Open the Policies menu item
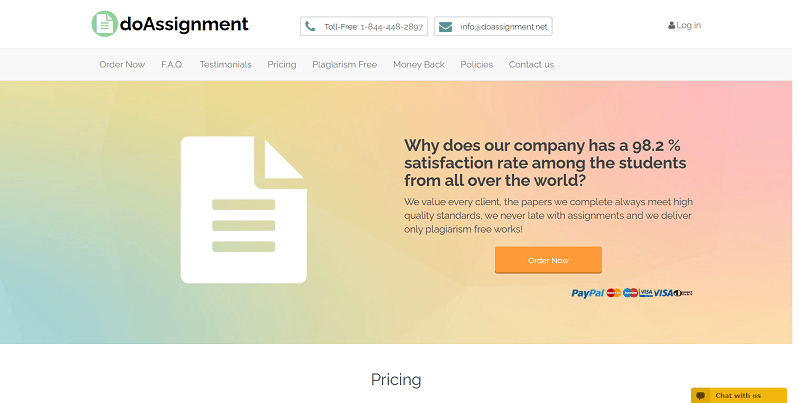The width and height of the screenshot is (800, 403). (x=476, y=64)
